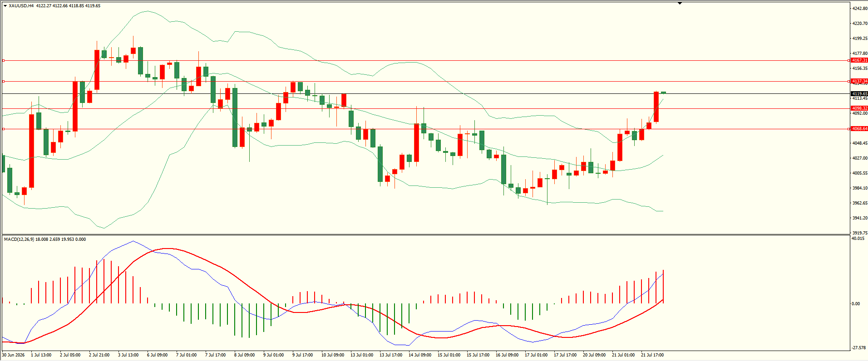Click the 0.00 level on MACD scale
Image resolution: width=868 pixels, height=361 pixels.
[x=856, y=304]
